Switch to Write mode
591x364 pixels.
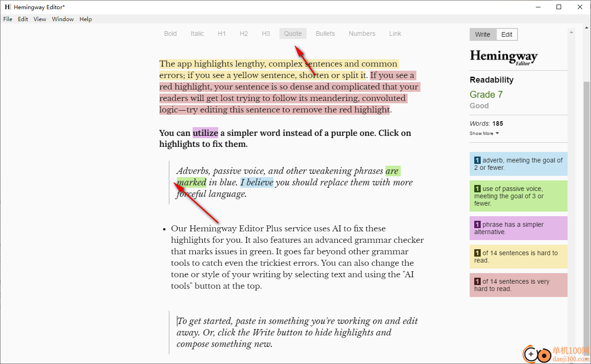coord(483,34)
